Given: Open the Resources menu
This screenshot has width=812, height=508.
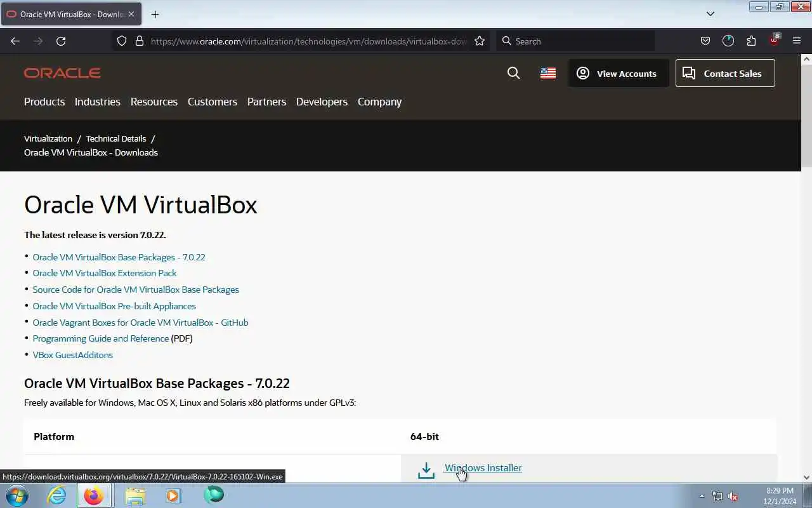Looking at the screenshot, I should [154, 102].
